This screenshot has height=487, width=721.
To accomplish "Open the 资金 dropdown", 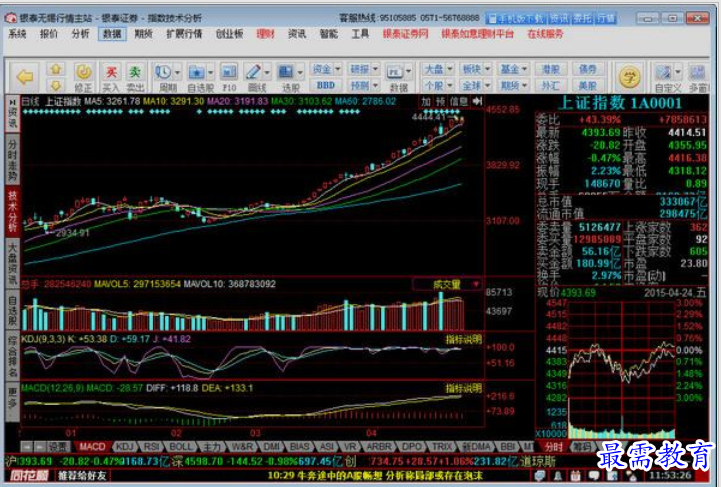I will coord(326,69).
